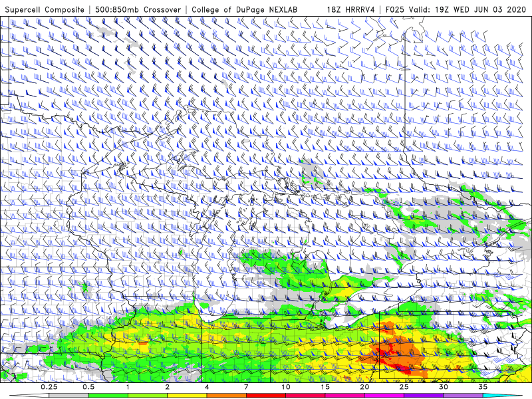Click the 0.5 legend value
The image size is (532, 399).
[88, 387]
